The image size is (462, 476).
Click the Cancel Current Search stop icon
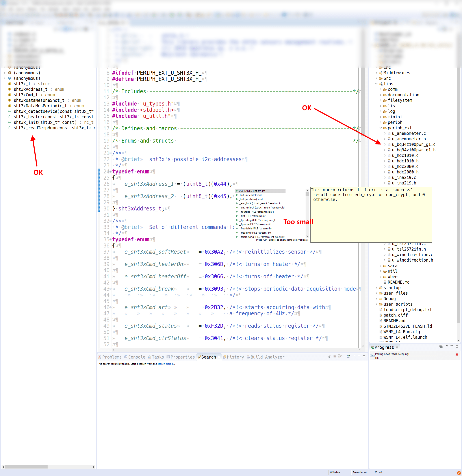(335, 356)
